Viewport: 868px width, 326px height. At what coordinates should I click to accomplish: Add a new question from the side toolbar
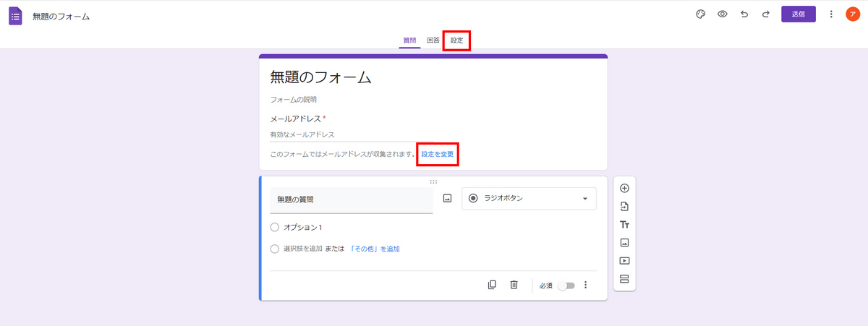tap(625, 189)
